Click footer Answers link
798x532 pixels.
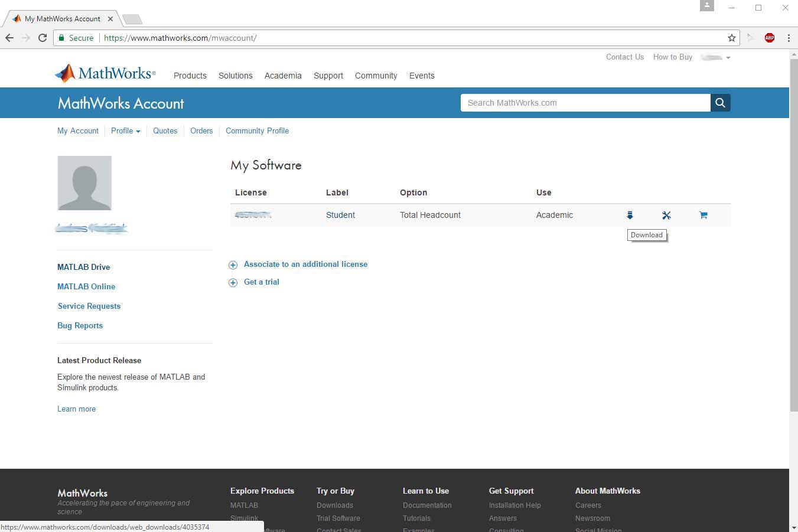point(503,518)
